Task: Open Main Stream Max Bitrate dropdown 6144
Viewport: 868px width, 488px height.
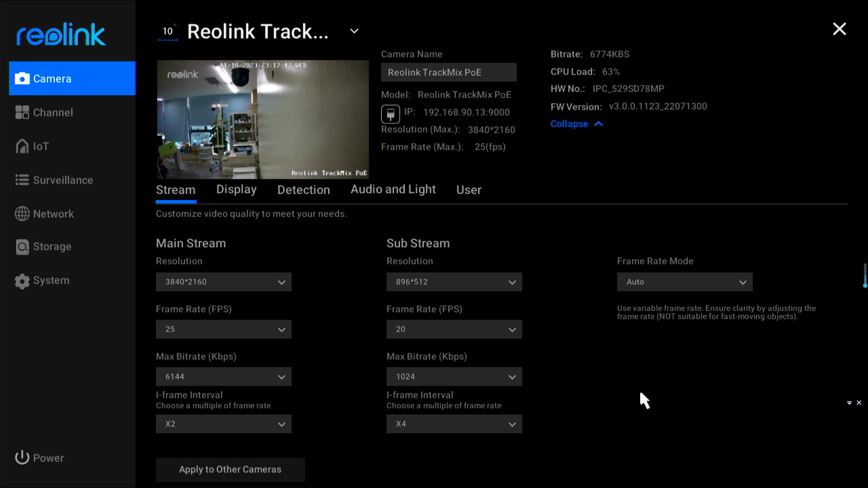Action: [224, 377]
